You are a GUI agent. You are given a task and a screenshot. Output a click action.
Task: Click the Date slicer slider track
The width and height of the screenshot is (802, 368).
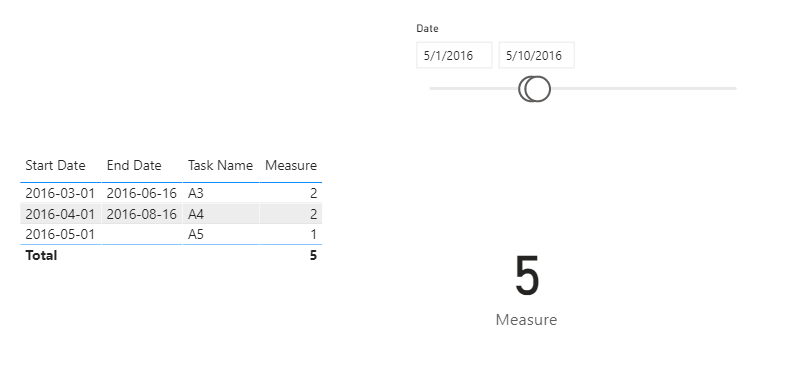(583, 89)
